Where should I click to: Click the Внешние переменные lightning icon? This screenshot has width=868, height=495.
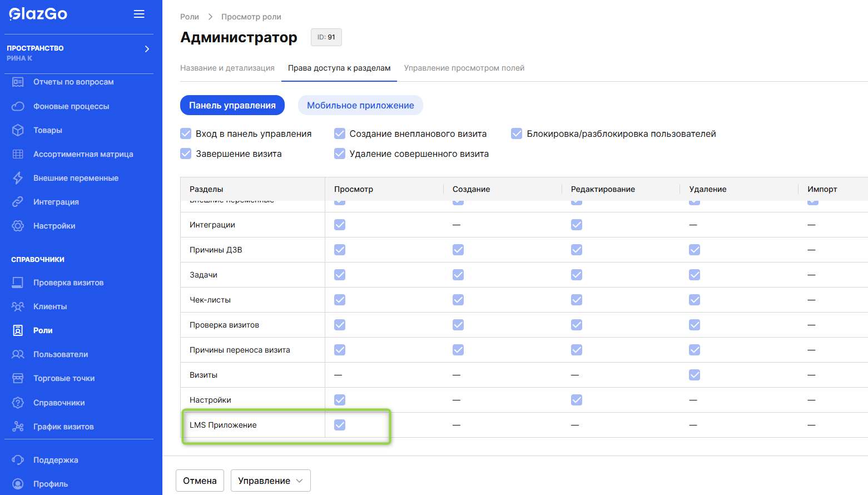click(x=18, y=178)
